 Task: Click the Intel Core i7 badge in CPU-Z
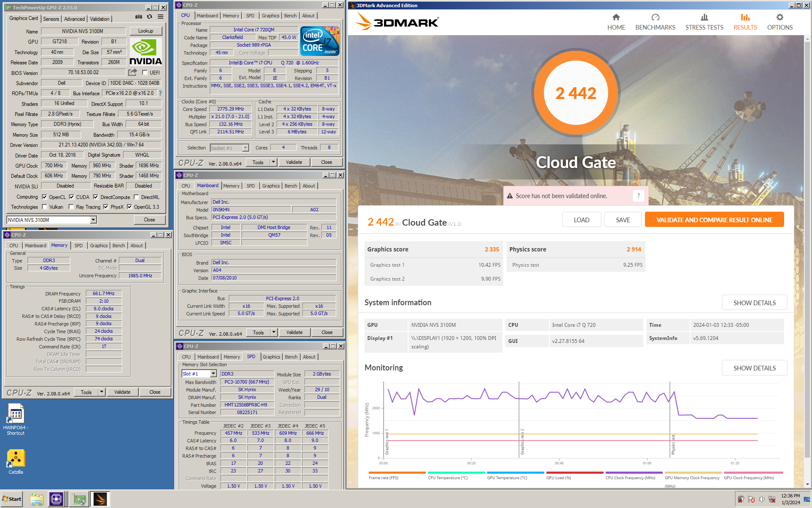[319, 41]
